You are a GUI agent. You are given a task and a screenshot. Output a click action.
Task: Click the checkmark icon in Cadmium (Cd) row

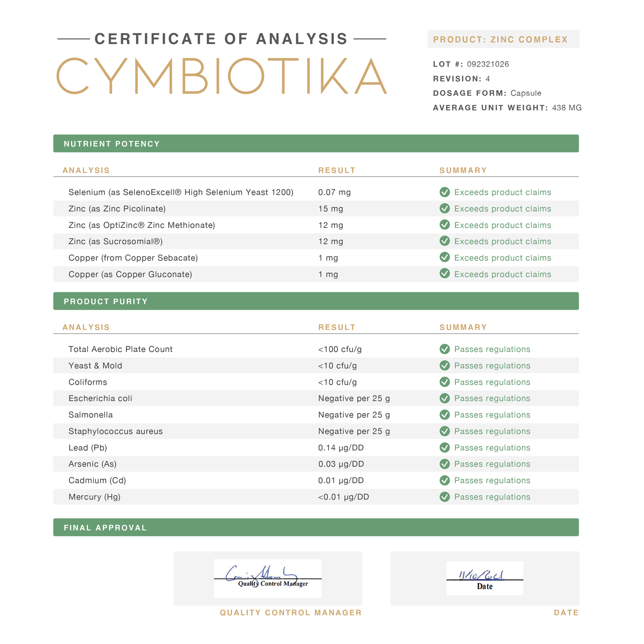[445, 480]
